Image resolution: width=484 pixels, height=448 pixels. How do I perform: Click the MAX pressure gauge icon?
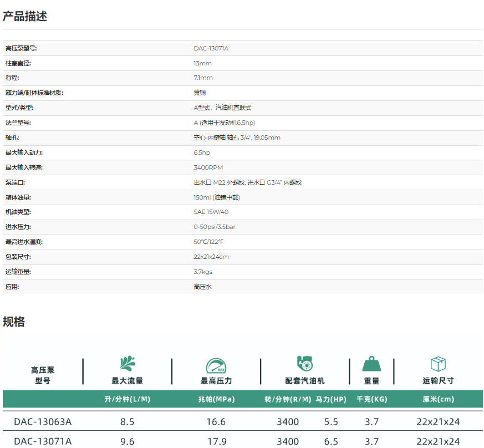(x=216, y=365)
